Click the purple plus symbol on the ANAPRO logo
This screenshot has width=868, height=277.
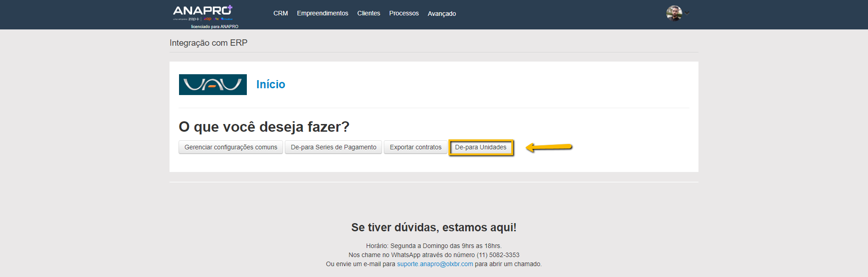pyautogui.click(x=230, y=7)
